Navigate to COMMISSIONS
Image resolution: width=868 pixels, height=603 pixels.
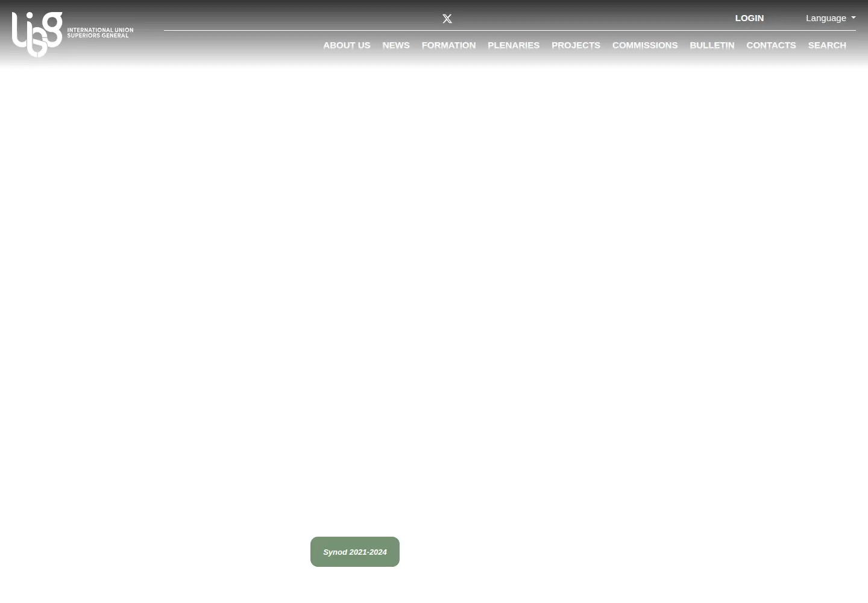[x=645, y=45]
